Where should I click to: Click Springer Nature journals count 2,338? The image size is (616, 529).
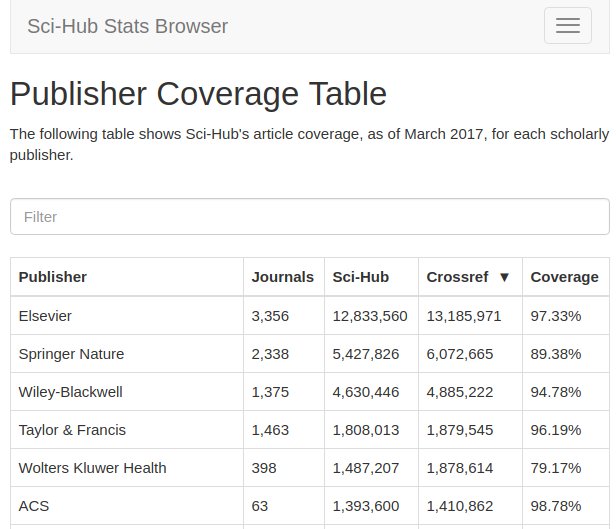(270, 354)
